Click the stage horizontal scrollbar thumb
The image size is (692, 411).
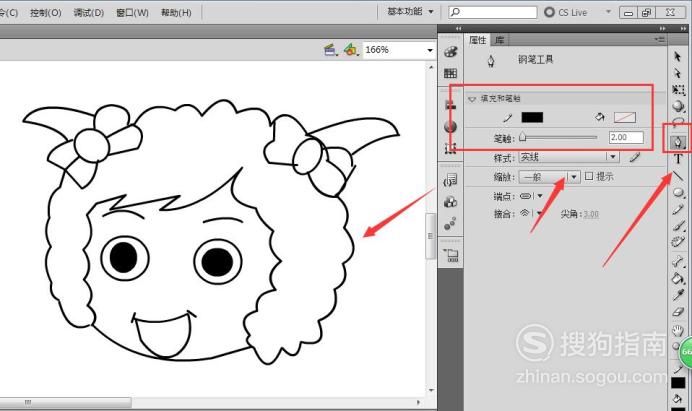tap(66, 402)
